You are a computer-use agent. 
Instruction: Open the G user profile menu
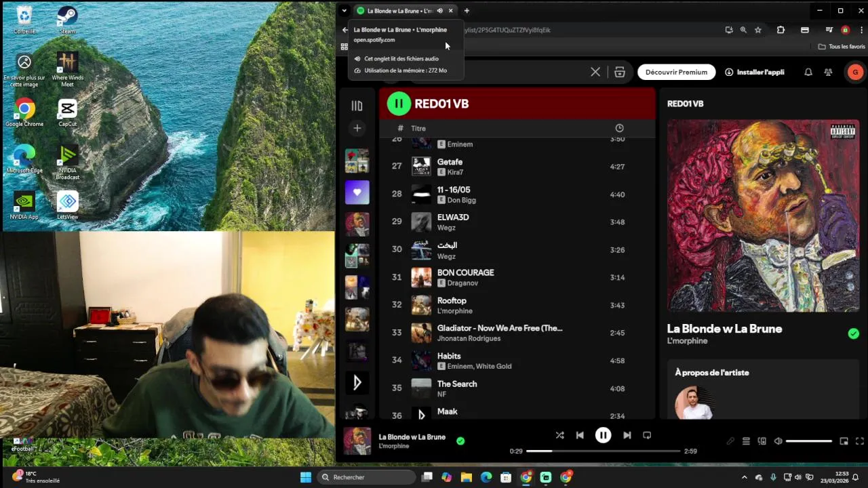[855, 72]
